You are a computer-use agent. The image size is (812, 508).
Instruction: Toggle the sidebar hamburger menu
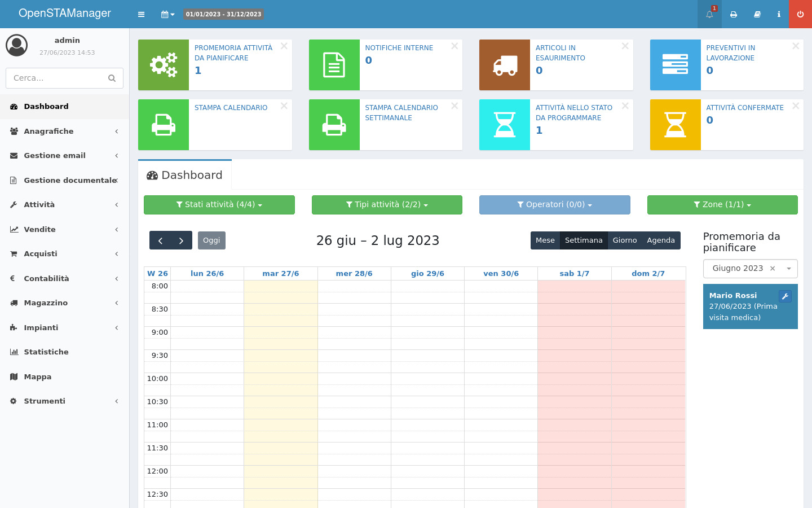141,14
